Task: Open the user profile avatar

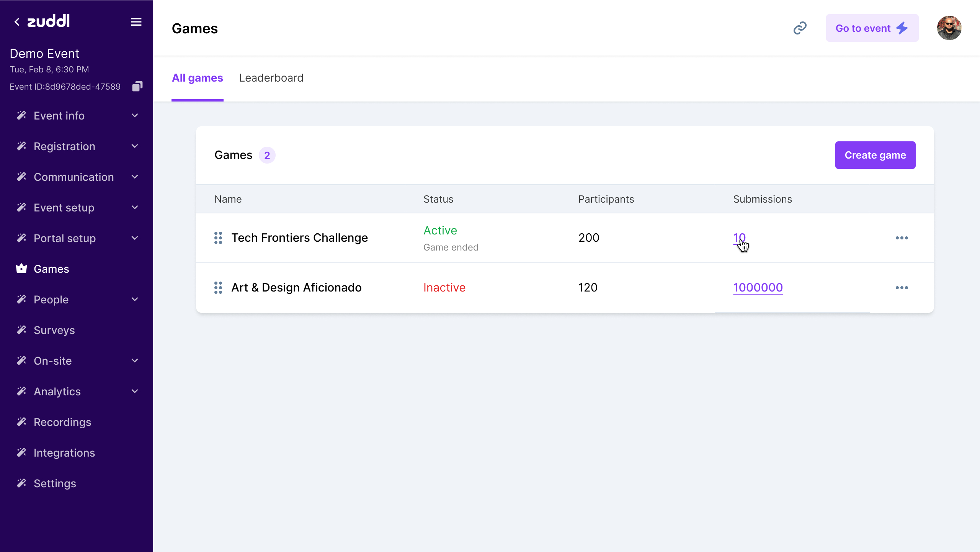Action: (x=949, y=28)
